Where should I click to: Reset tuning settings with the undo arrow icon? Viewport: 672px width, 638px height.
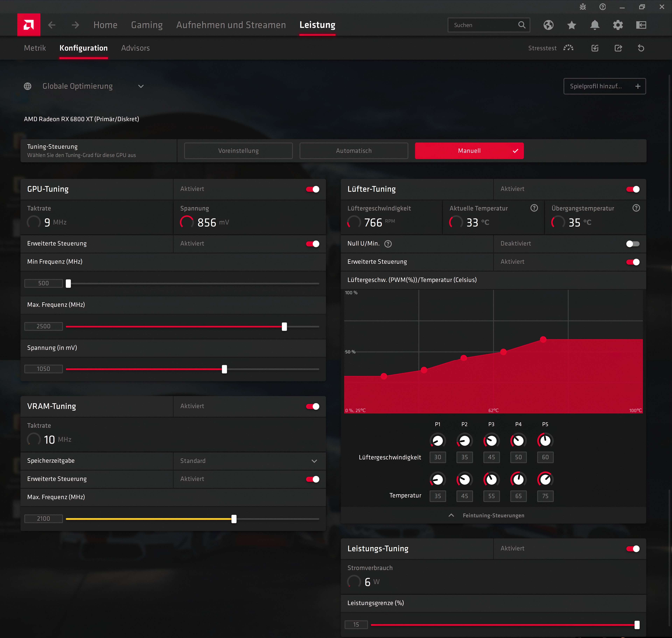coord(641,48)
